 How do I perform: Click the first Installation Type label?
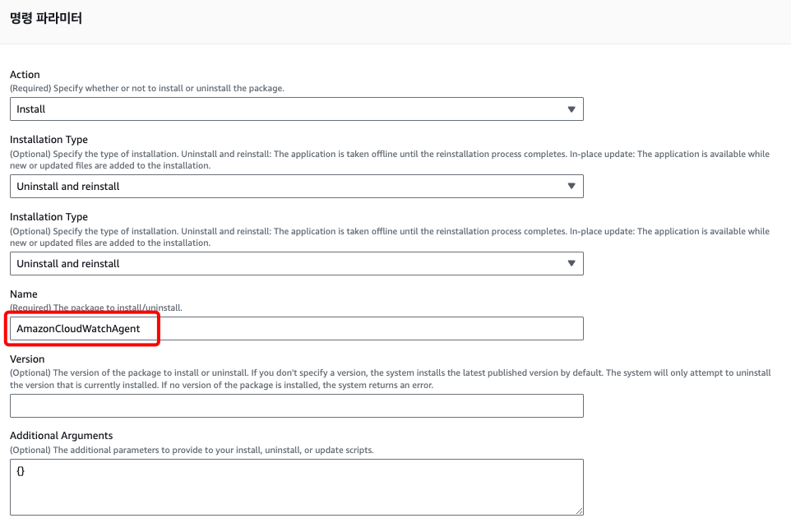(49, 140)
